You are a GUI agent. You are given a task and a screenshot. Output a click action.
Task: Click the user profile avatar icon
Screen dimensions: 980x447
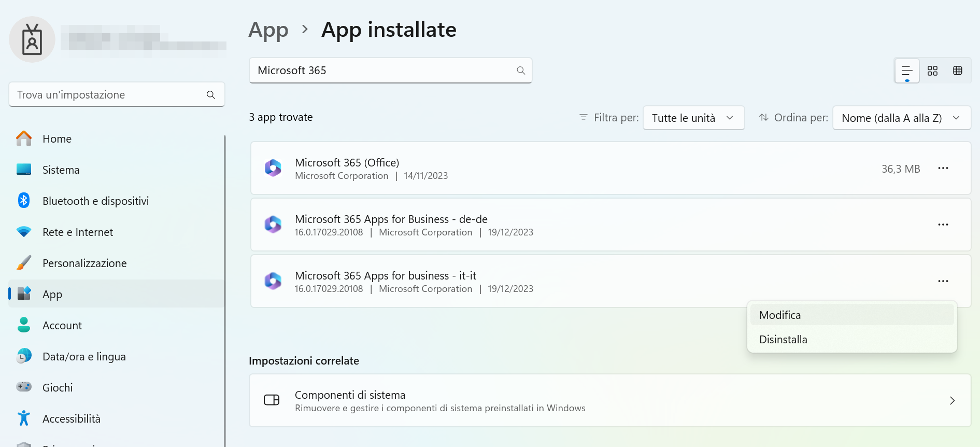tap(32, 39)
